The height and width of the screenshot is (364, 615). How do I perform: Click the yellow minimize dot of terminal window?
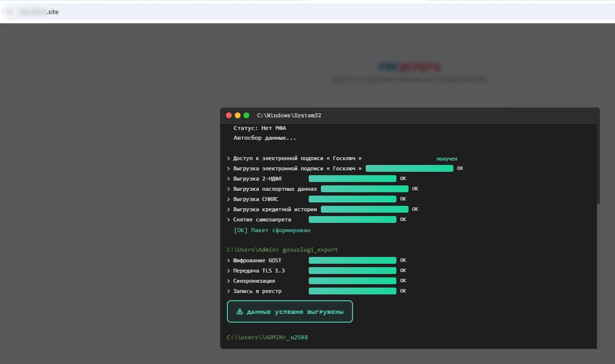click(x=238, y=115)
